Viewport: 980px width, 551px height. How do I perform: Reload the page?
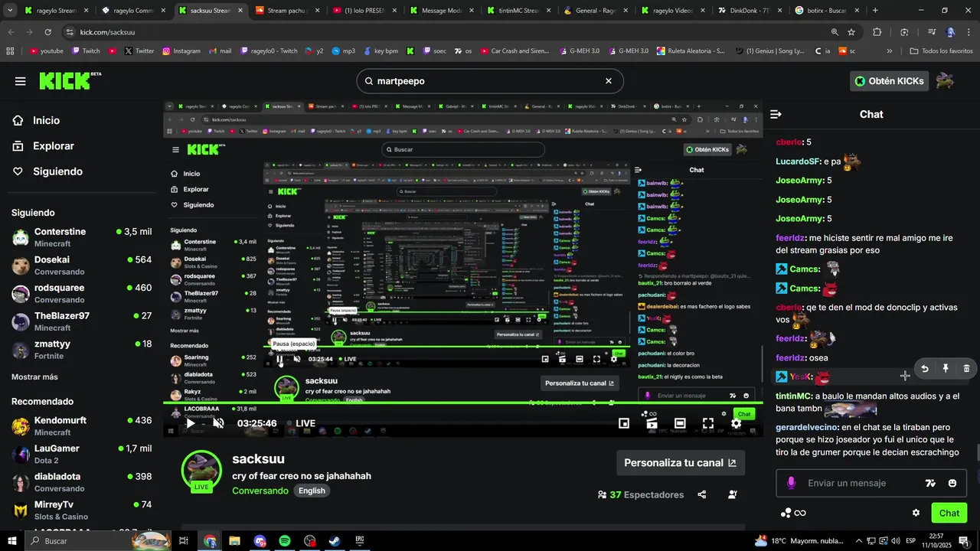(47, 32)
